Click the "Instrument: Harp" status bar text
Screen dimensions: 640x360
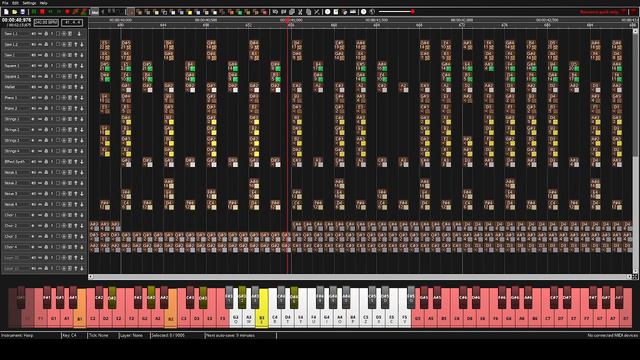click(17, 335)
